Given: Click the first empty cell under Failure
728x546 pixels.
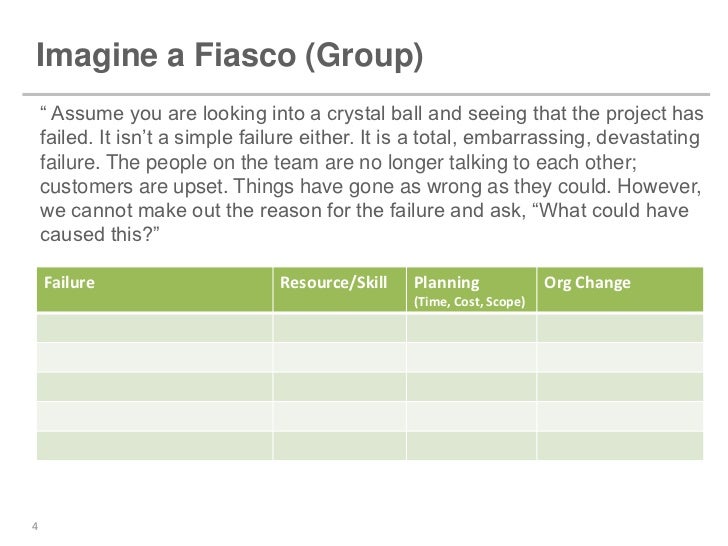Looking at the screenshot, I should click(x=155, y=328).
